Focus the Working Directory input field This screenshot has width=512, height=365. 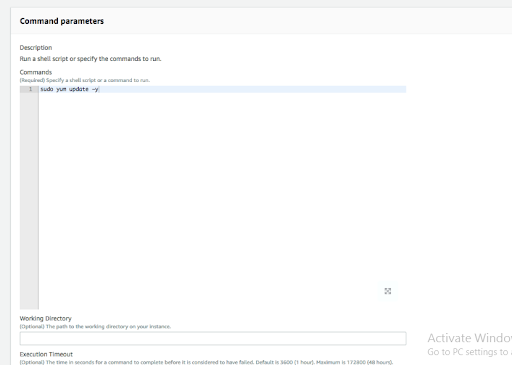pos(213,338)
